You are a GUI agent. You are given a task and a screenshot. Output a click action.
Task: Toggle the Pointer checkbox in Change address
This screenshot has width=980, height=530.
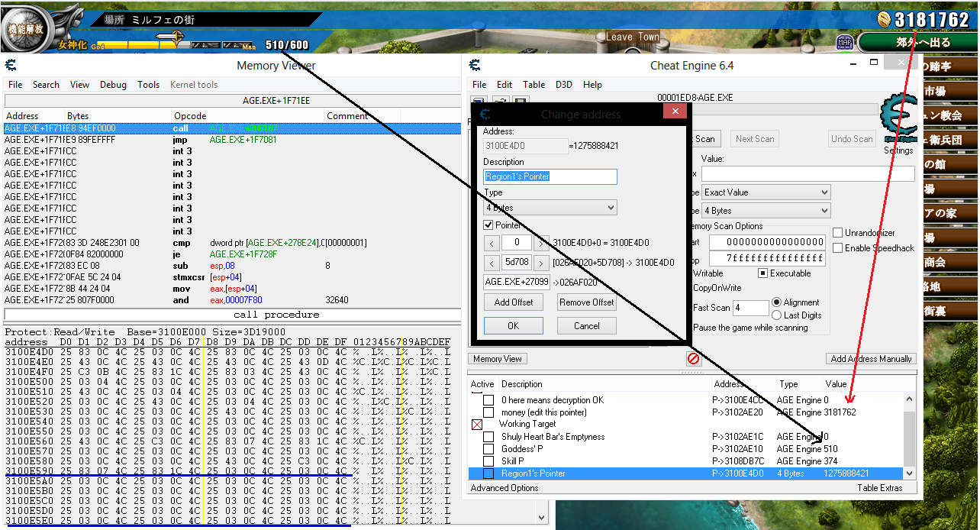pyautogui.click(x=488, y=225)
